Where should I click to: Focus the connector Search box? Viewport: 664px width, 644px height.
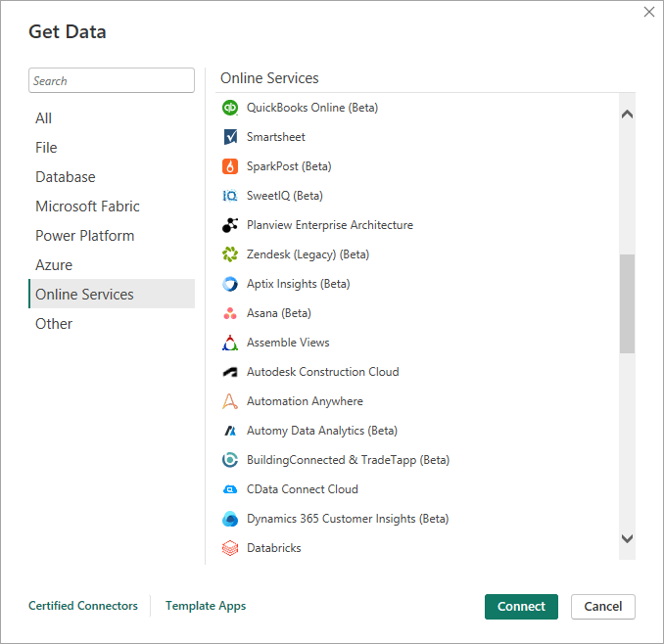(112, 80)
